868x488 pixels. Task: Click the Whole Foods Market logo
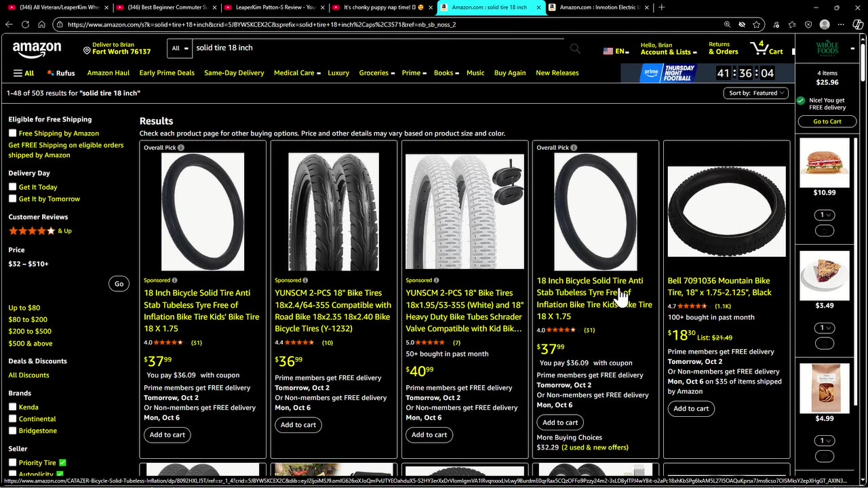pos(827,49)
